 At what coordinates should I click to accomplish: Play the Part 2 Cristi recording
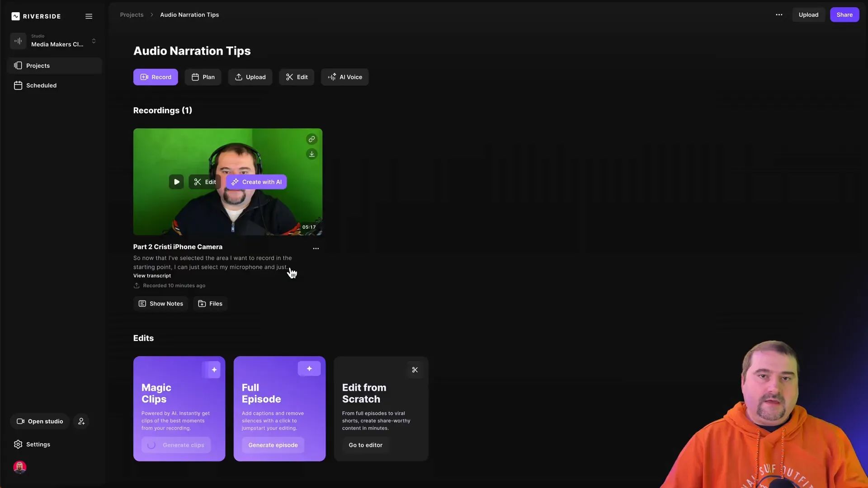(176, 182)
